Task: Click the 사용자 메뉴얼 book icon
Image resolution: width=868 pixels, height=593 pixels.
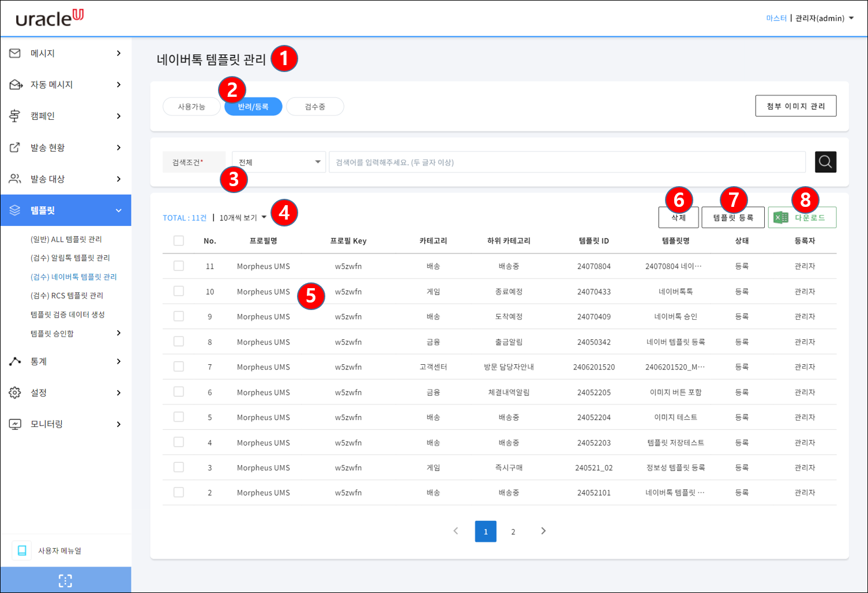Action: pyautogui.click(x=22, y=550)
